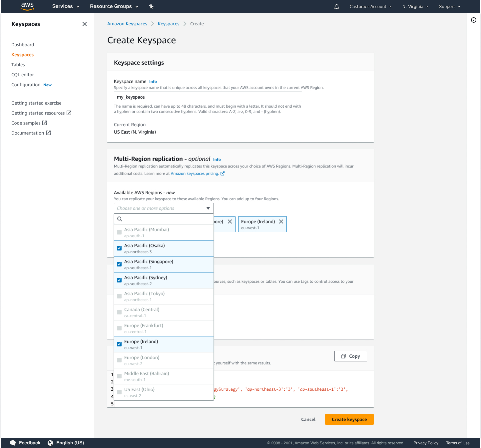
Task: Click the Create keyspace button
Action: pos(349,419)
